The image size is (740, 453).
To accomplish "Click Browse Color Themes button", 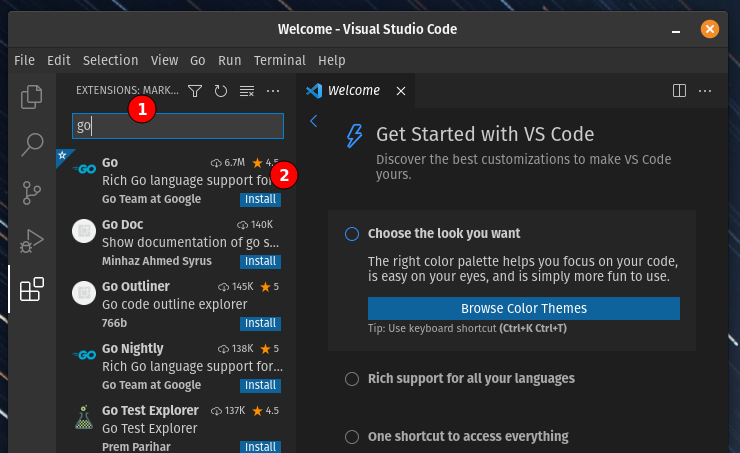I will [x=524, y=308].
